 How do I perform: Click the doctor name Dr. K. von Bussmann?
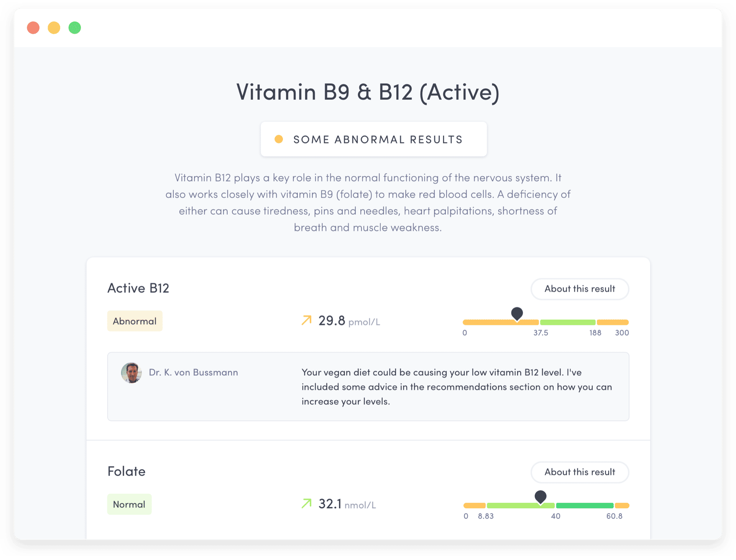click(193, 373)
